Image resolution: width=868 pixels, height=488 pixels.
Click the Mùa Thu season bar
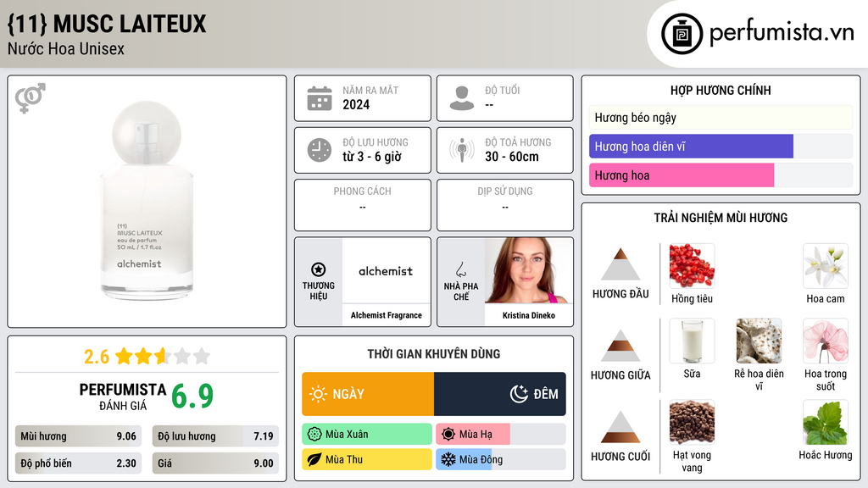pos(367,459)
